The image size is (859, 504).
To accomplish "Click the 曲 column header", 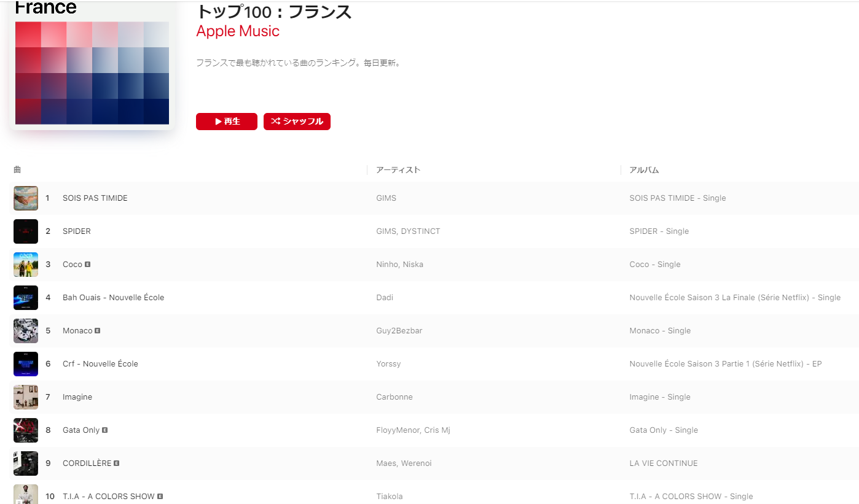I will click(17, 170).
